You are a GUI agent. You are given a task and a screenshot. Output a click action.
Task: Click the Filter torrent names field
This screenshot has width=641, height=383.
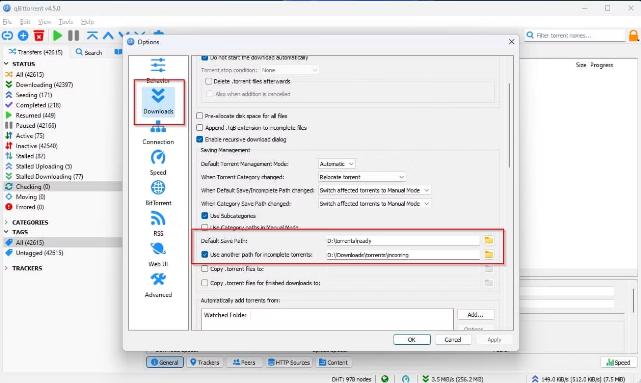pos(576,36)
